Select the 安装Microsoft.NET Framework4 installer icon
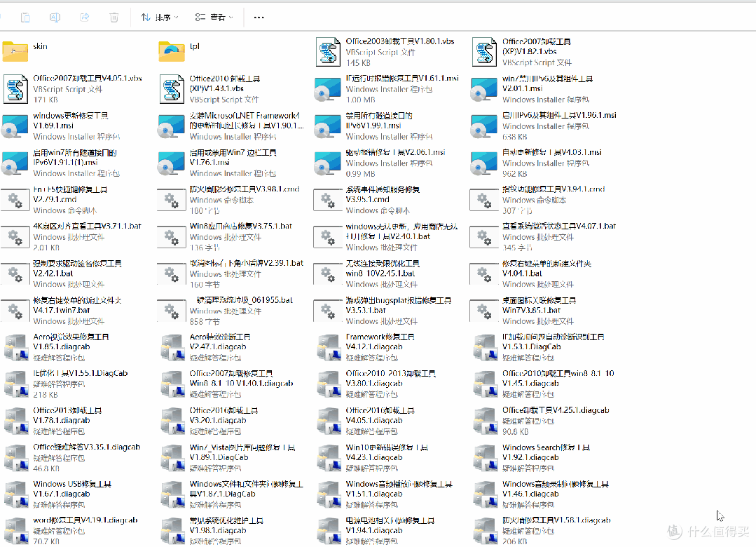This screenshot has width=756, height=547. click(171, 127)
